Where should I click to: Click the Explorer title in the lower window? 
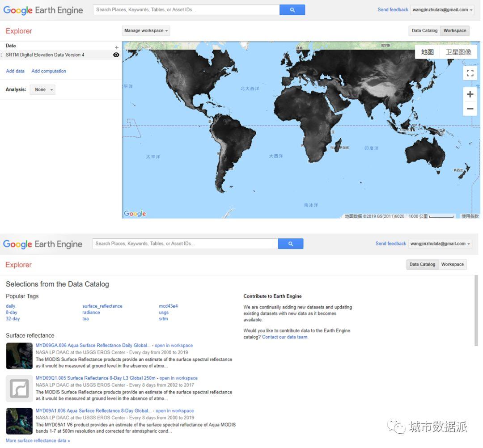[x=18, y=265]
